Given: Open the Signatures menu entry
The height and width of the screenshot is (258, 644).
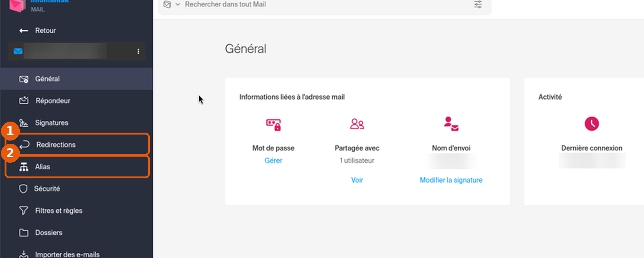Looking at the screenshot, I should pyautogui.click(x=76, y=123).
